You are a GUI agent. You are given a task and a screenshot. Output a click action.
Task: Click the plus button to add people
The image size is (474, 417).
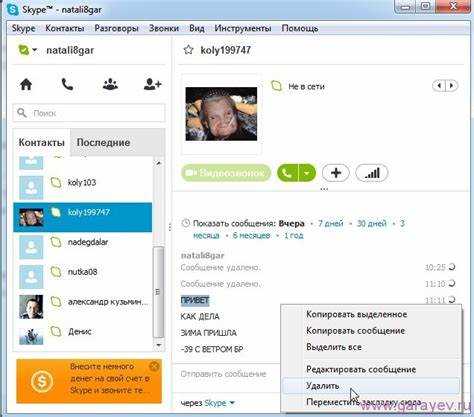(x=336, y=173)
